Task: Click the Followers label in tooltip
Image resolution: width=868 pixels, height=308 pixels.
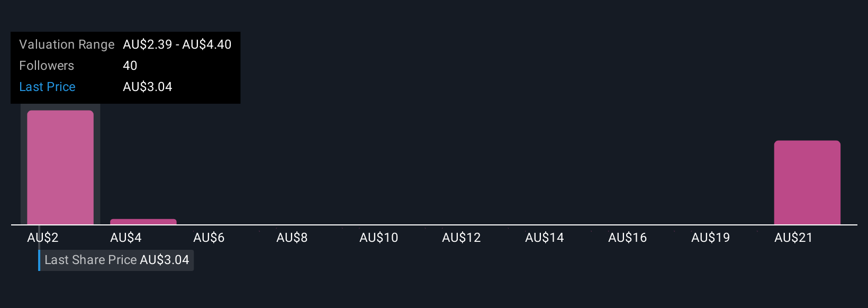Action: pos(47,66)
